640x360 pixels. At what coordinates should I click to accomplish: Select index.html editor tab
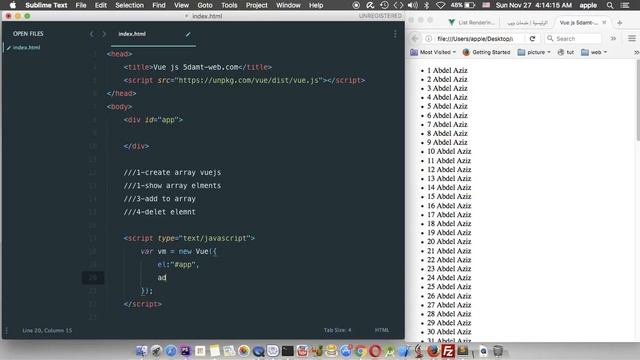point(153,34)
